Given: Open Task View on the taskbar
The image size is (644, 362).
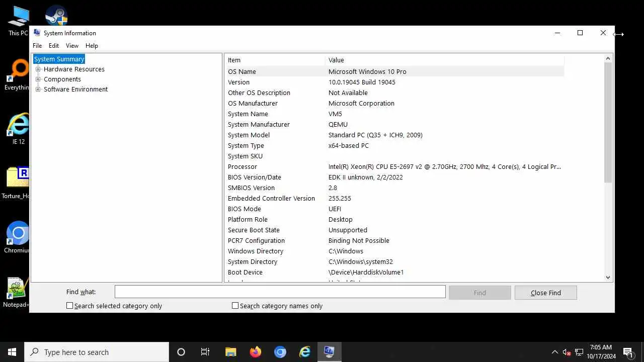Looking at the screenshot, I should tap(205, 352).
